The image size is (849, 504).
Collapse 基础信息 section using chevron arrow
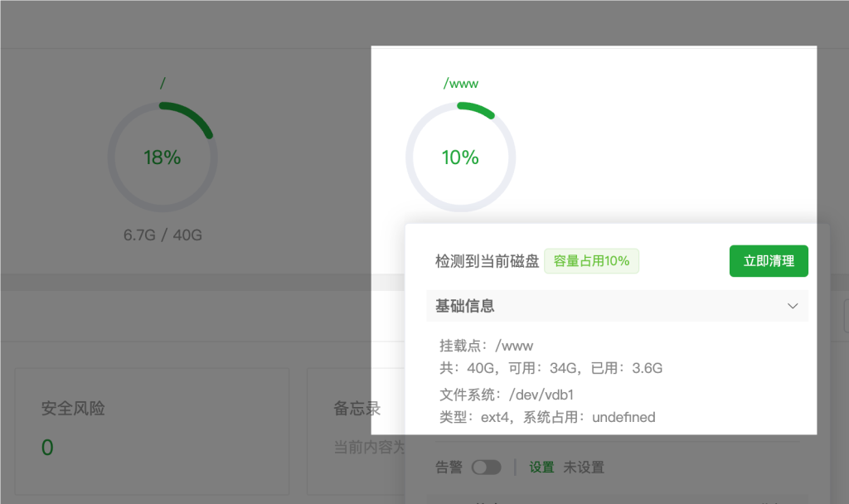coord(793,306)
